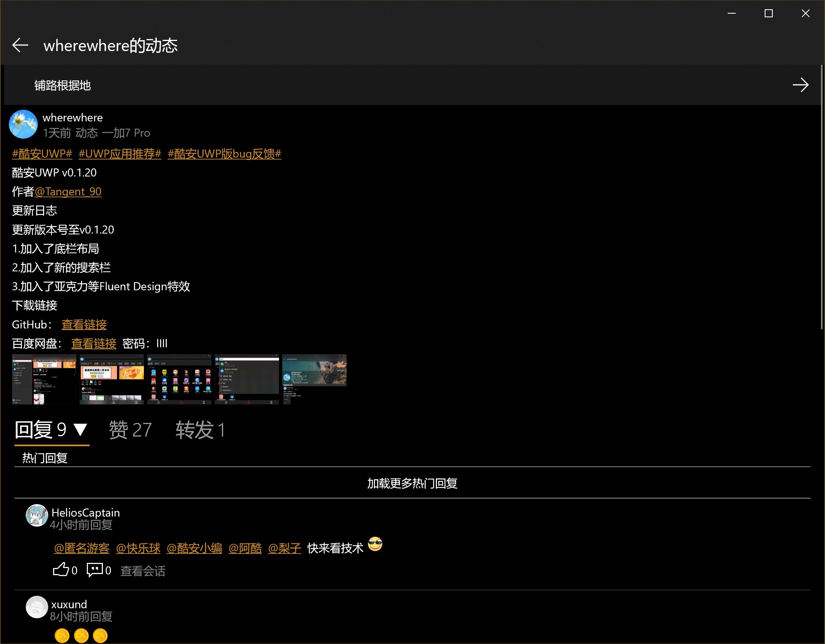The image size is (825, 644).
Task: Open HeliosCaptain's avatar
Action: pyautogui.click(x=37, y=515)
